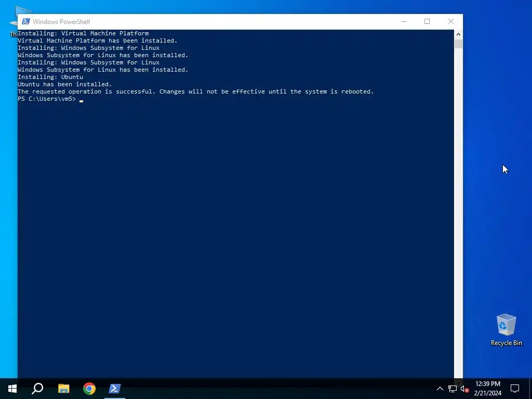Click the PowerShell vertical scrollbar thumb
The height and width of the screenshot is (399, 532).
[x=458, y=44]
